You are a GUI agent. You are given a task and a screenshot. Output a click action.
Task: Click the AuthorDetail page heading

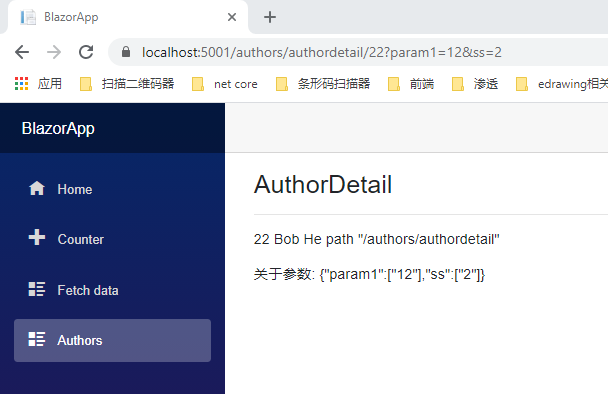(x=323, y=185)
